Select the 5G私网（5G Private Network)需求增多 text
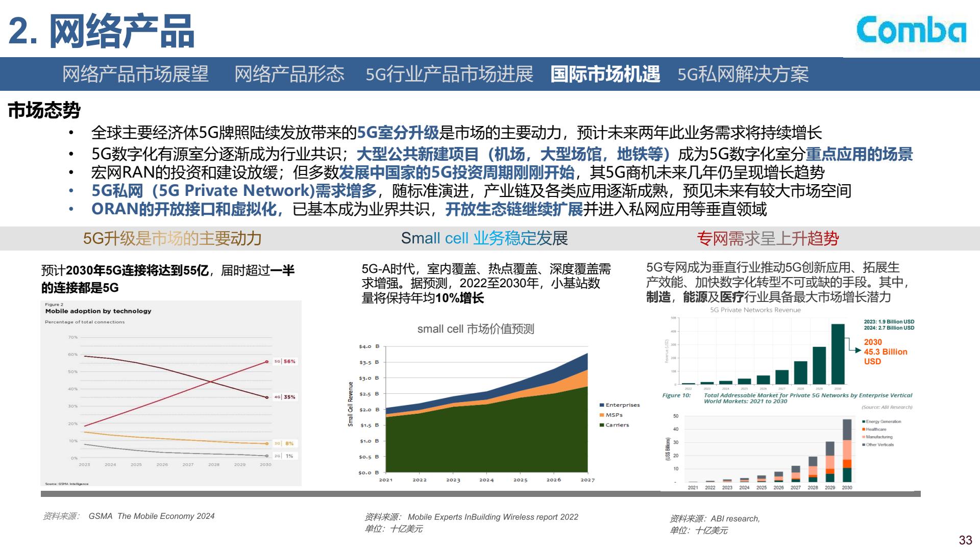The image size is (980, 551). point(234,191)
